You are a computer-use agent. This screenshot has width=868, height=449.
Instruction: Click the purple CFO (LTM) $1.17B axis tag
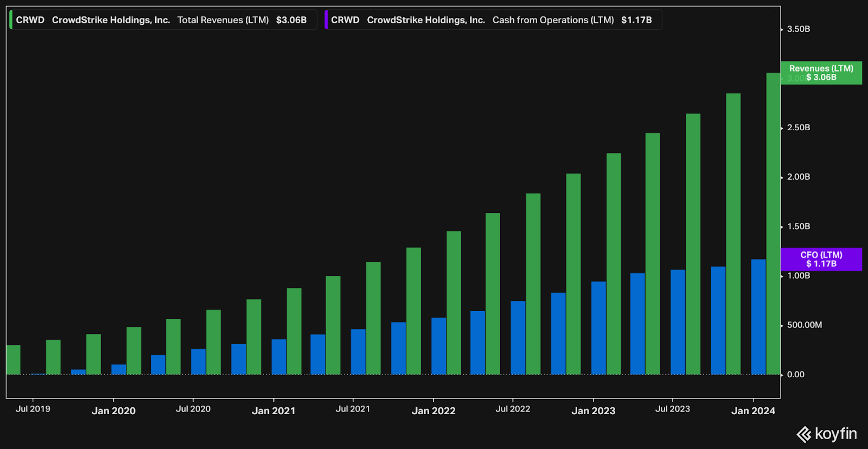(821, 259)
